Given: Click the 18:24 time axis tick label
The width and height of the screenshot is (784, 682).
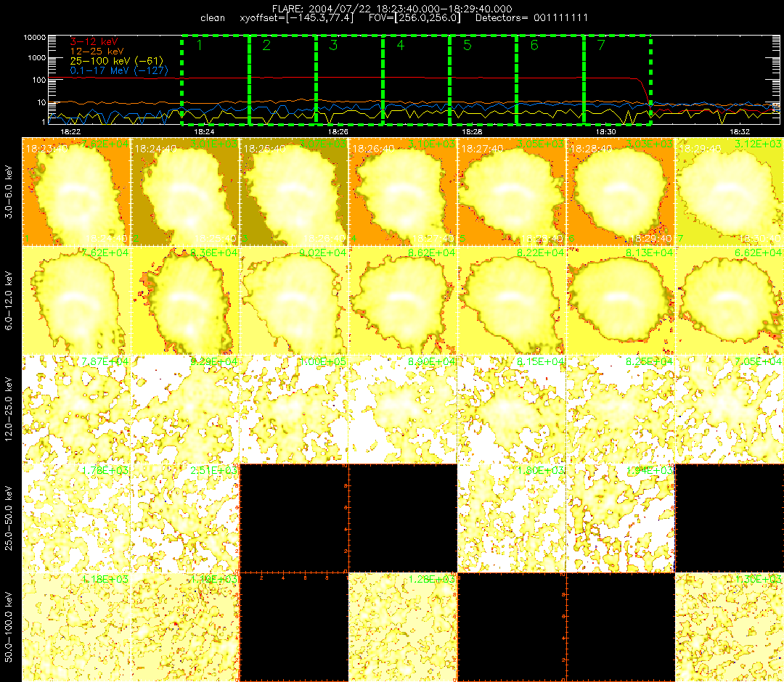Looking at the screenshot, I should click(204, 132).
